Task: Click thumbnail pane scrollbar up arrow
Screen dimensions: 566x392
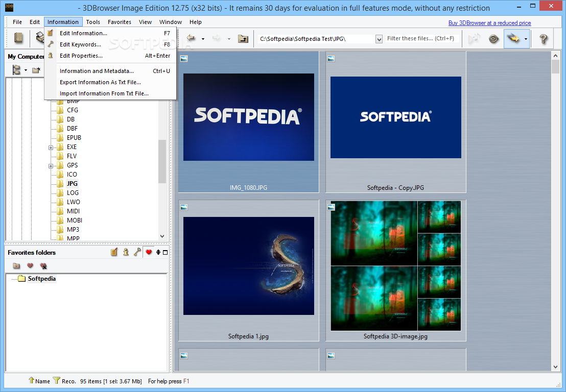Action: click(x=555, y=56)
